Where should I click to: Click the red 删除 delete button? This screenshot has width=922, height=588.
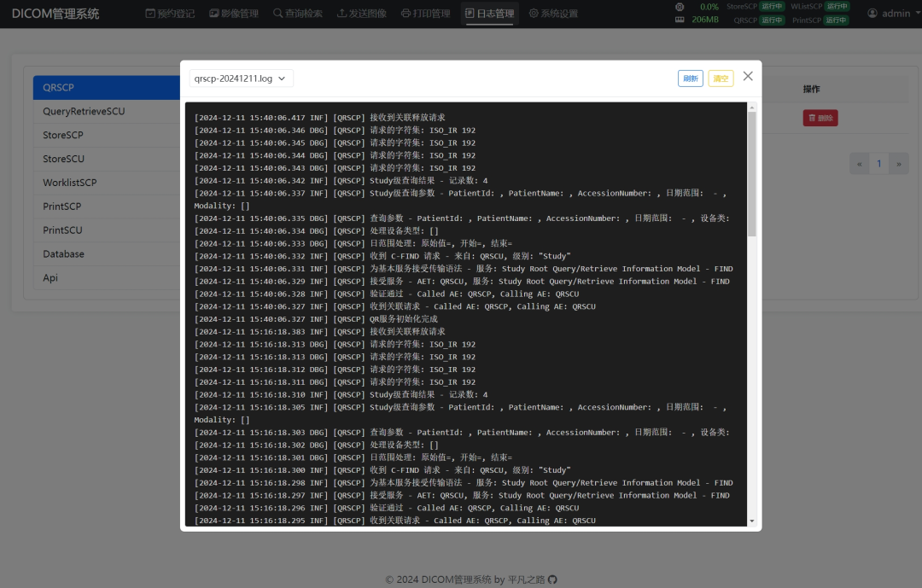point(820,118)
